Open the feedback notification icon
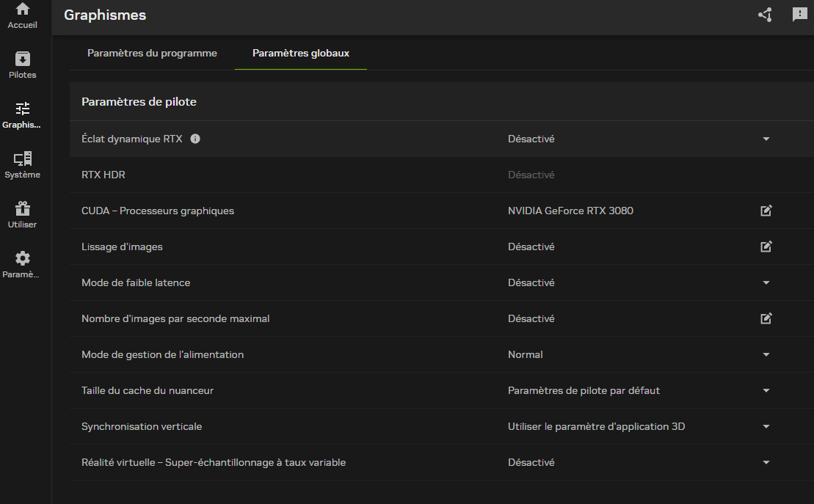The height and width of the screenshot is (504, 814). coord(799,15)
